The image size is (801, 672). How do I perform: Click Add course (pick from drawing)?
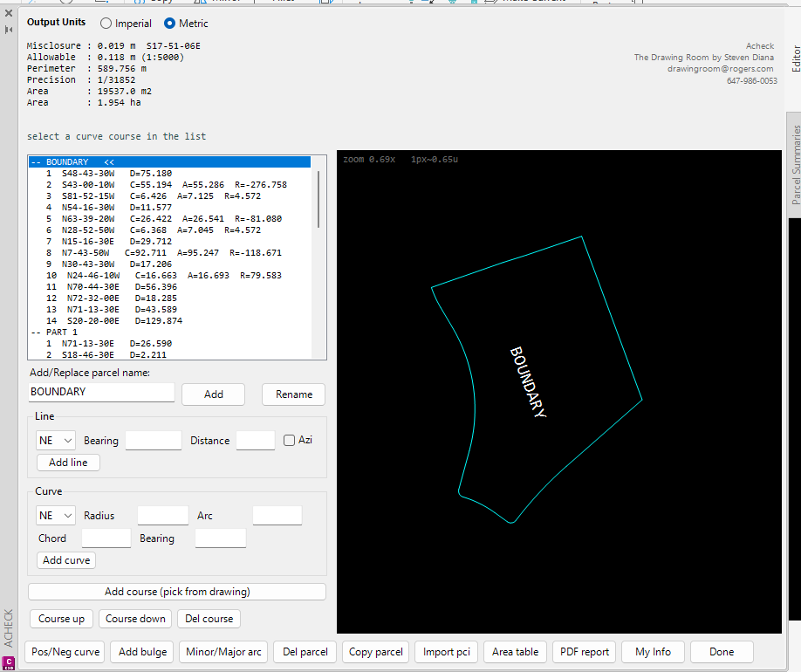click(177, 592)
